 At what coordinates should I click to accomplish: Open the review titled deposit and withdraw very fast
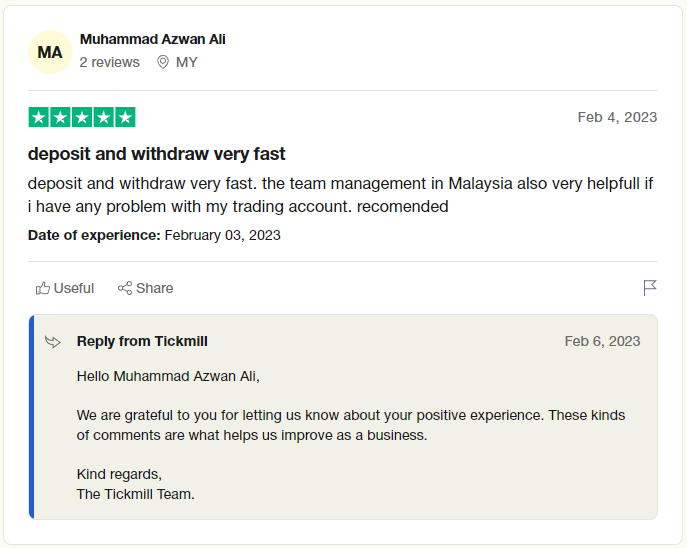156,154
